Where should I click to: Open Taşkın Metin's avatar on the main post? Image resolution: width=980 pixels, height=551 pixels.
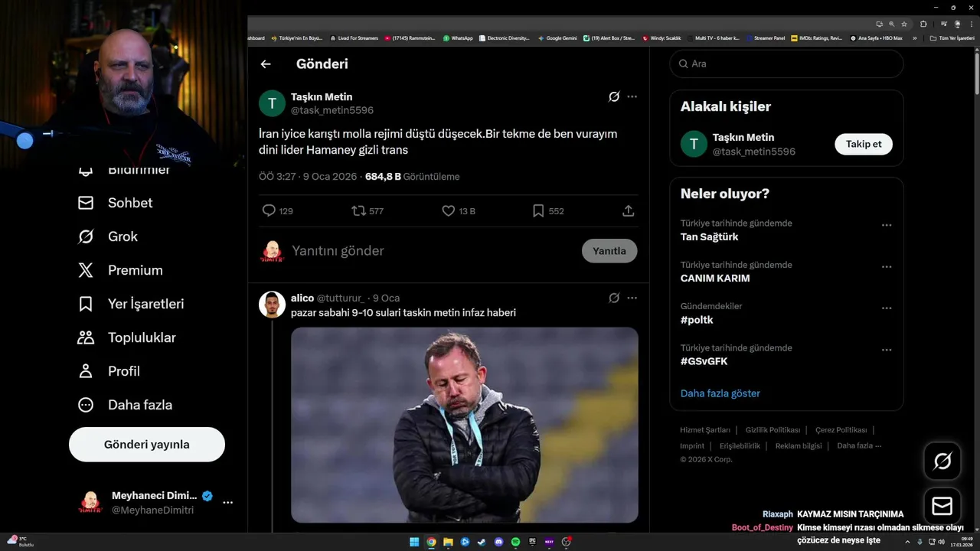[272, 103]
